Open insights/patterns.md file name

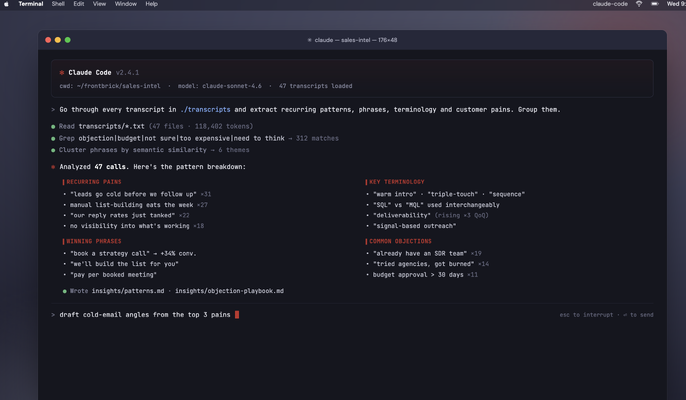pyautogui.click(x=128, y=291)
